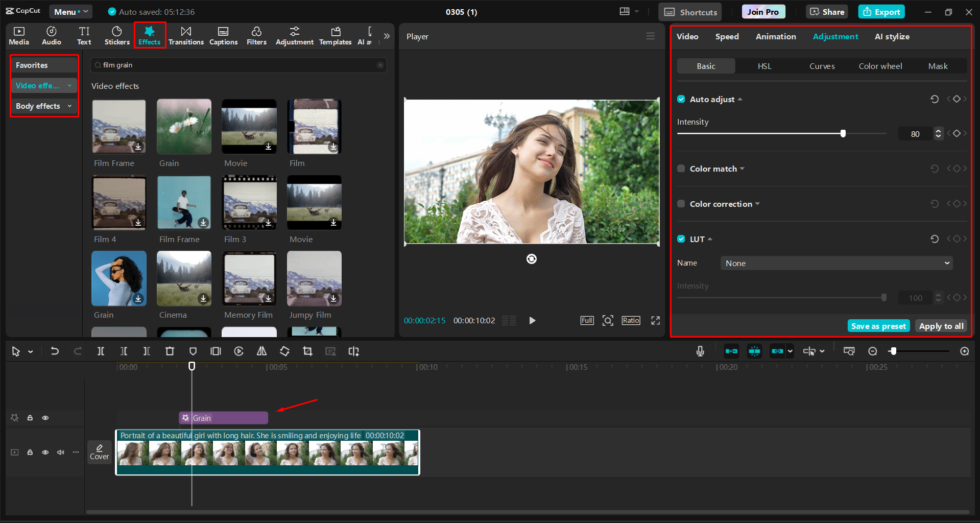Click the Undo icon above the timeline
Image resolution: width=980 pixels, height=523 pixels.
click(55, 351)
